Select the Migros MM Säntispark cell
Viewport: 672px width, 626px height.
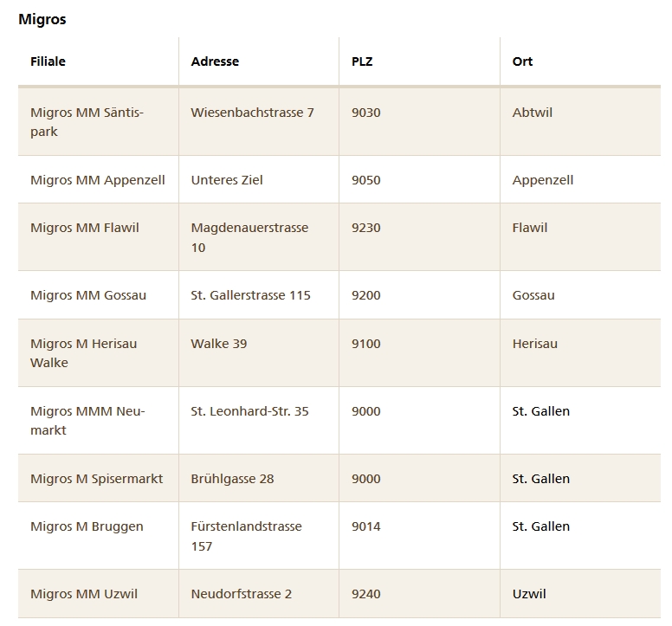coord(87,122)
